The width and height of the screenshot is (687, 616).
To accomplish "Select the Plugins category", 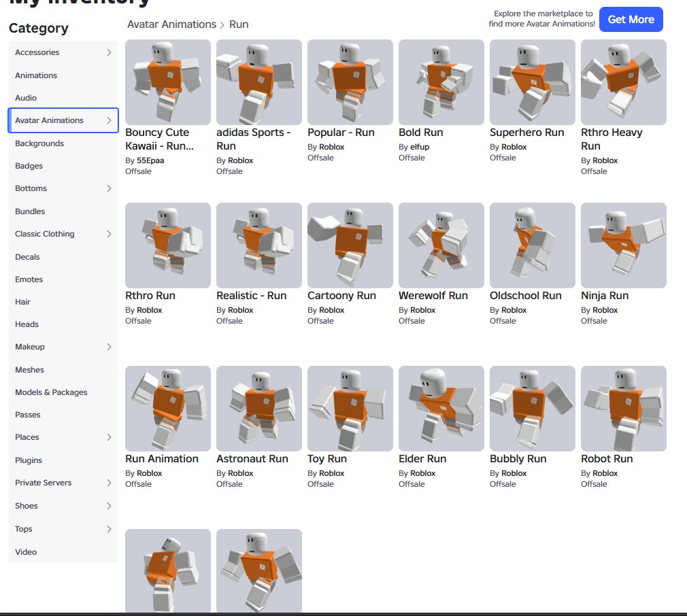I will [x=63, y=460].
